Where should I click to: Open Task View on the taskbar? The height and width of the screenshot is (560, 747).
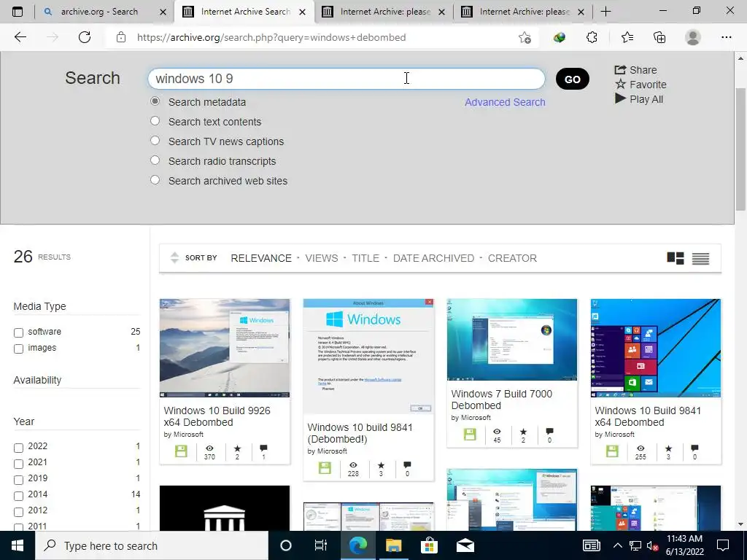pos(321,545)
